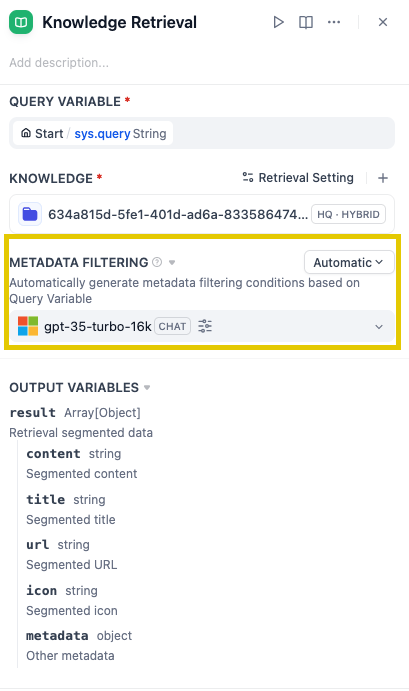Screen dimensions: 409x691
Task: Click the KNOWLEDGE section label
Action: coord(51,178)
